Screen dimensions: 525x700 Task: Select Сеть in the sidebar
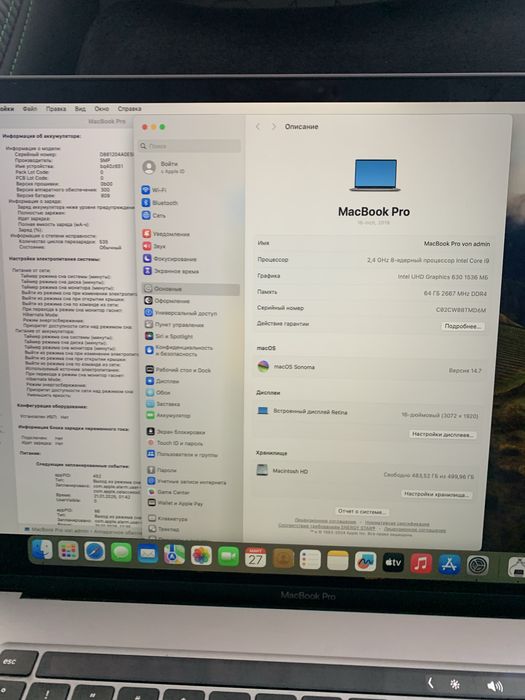[154, 215]
